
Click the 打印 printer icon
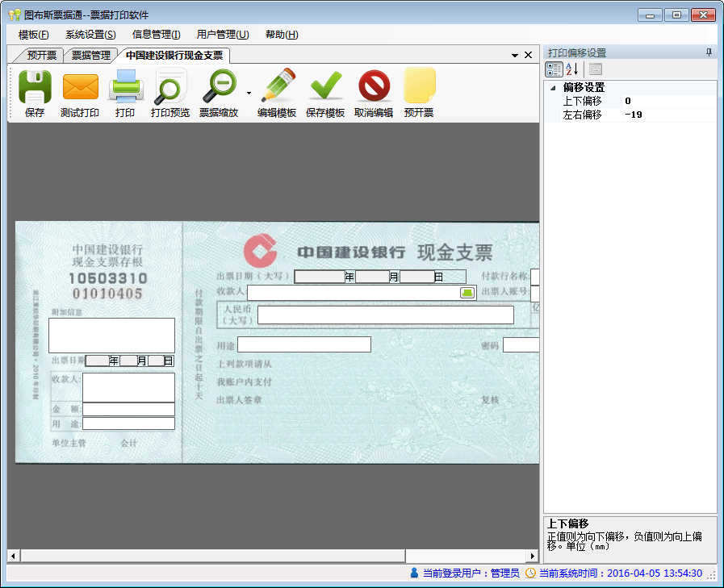126,86
